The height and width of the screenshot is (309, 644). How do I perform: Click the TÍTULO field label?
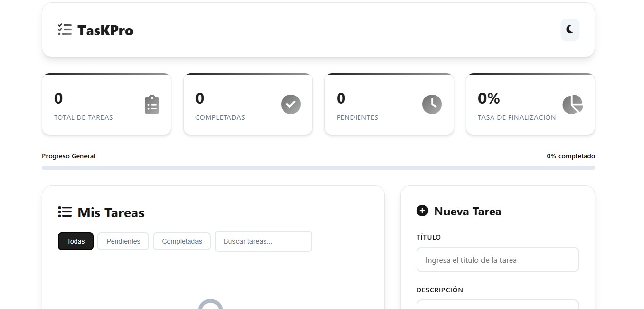click(x=429, y=237)
